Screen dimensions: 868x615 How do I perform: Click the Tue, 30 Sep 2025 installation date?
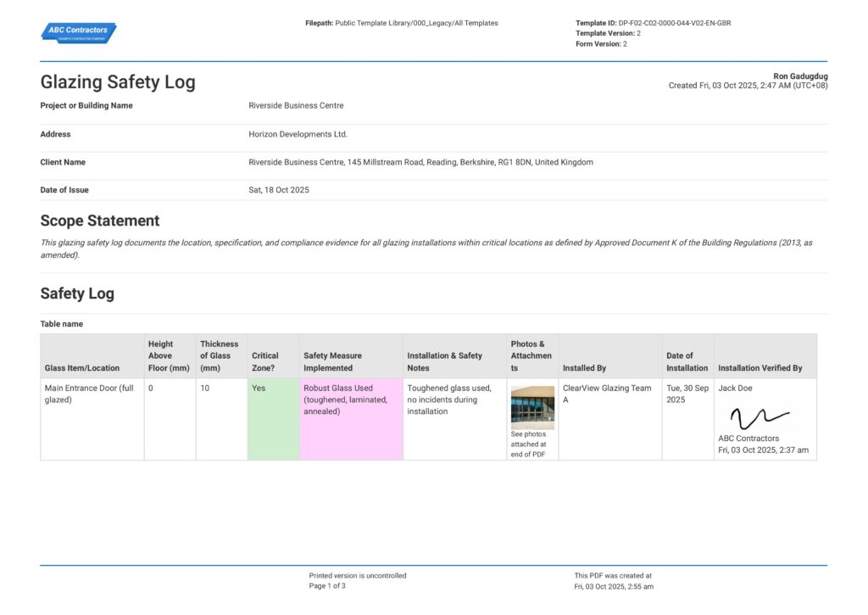pos(687,394)
